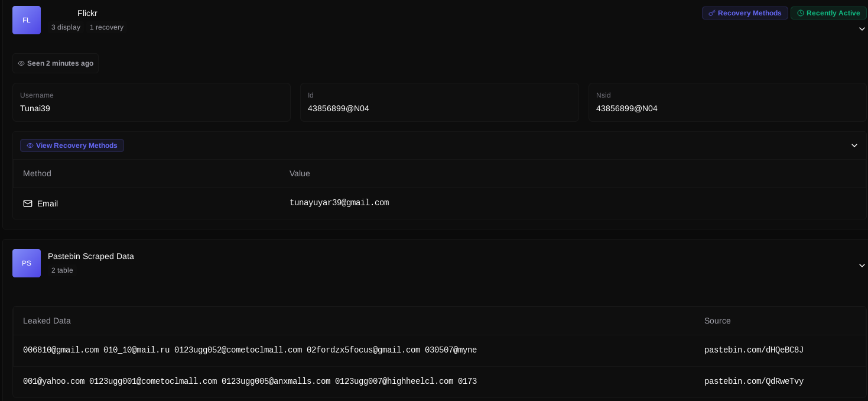868x401 pixels.
Task: Click the Recently Active badge
Action: click(x=828, y=13)
